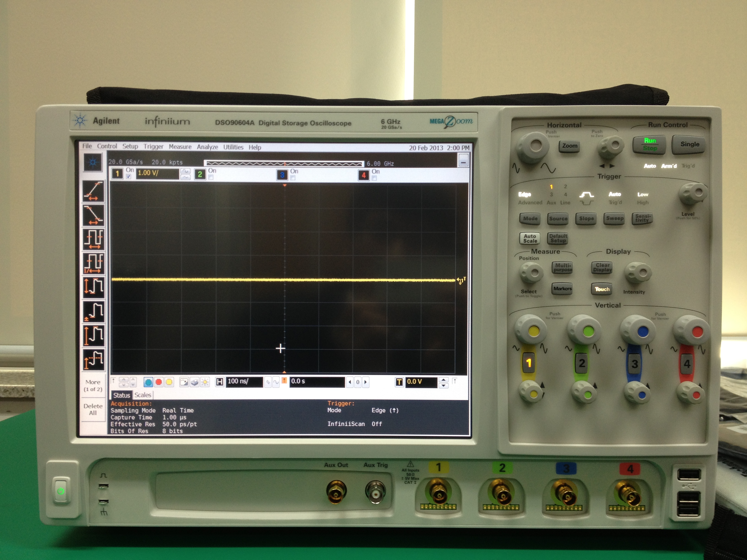
Task: Click the blue circle acquisition icon
Action: [148, 382]
